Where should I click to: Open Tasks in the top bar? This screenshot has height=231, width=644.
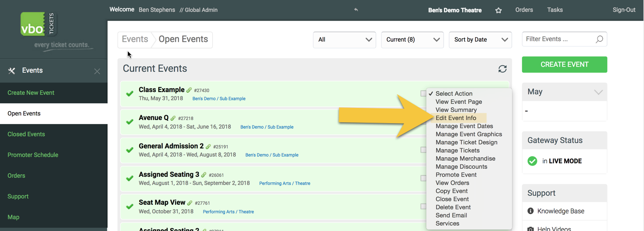click(x=555, y=9)
